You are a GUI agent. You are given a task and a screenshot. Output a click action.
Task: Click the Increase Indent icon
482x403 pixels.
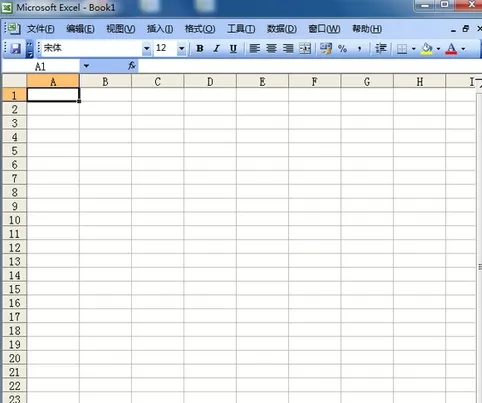click(x=381, y=49)
